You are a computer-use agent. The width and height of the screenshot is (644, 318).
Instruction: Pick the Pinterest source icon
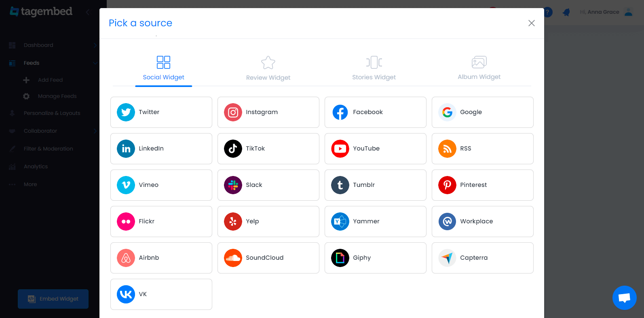[x=447, y=185]
